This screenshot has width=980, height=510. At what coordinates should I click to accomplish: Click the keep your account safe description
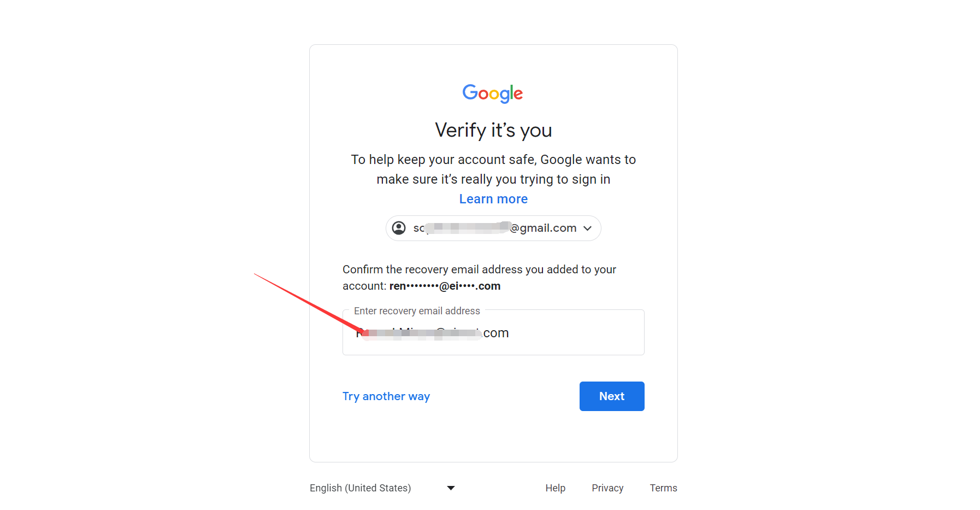(x=493, y=169)
